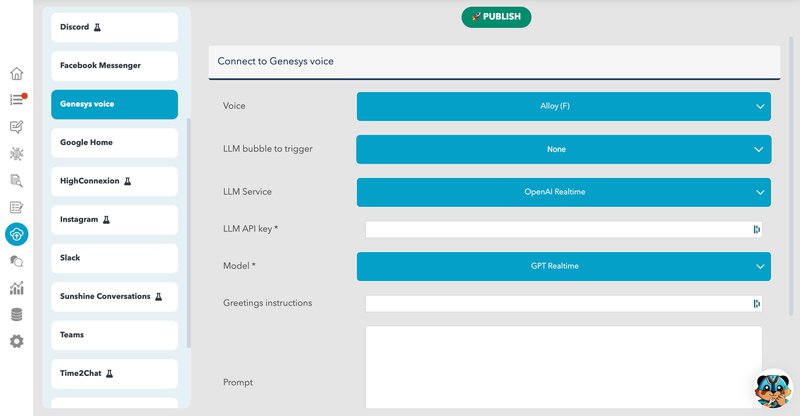Click the Voice field label

234,106
